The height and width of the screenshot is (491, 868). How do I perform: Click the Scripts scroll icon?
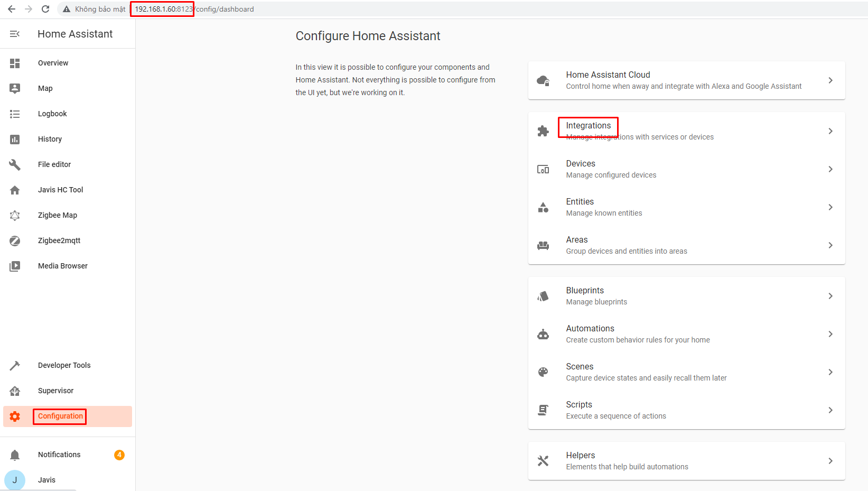click(x=543, y=410)
